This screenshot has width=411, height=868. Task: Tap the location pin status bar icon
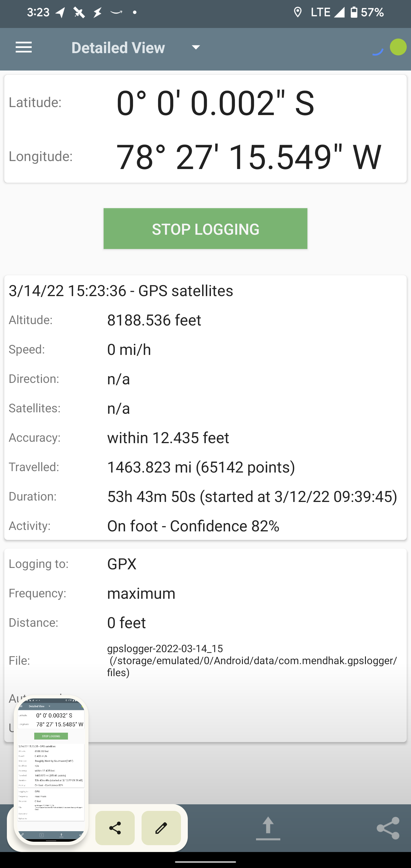click(297, 13)
